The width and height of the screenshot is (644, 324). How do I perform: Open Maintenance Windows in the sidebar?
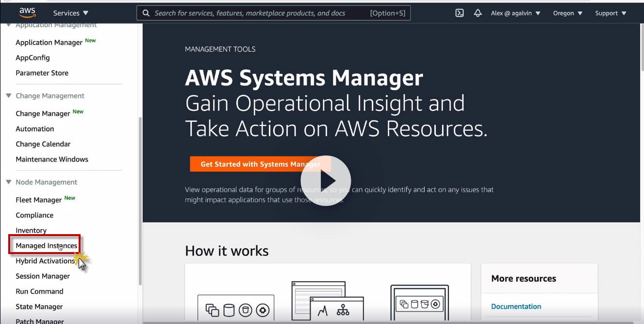coord(52,159)
